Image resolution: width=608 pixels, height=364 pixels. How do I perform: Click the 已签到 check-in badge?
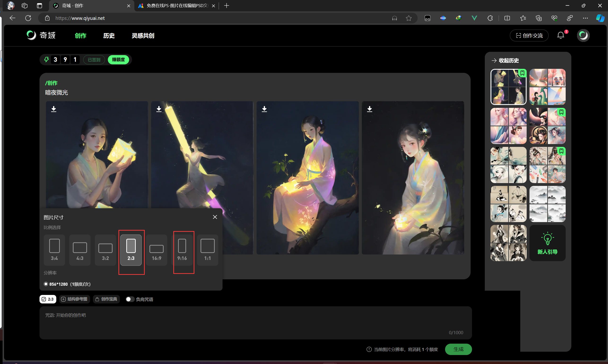coord(94,60)
